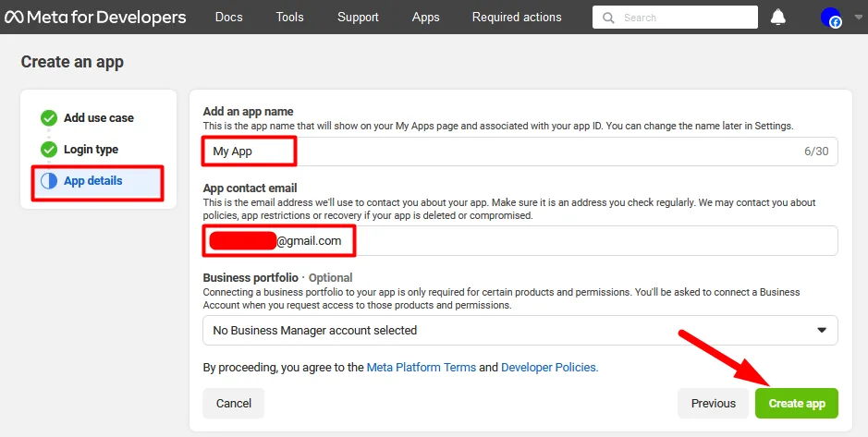Viewport: 868px width, 437px height.
Task: Open the profile avatar menu
Action: 831,18
